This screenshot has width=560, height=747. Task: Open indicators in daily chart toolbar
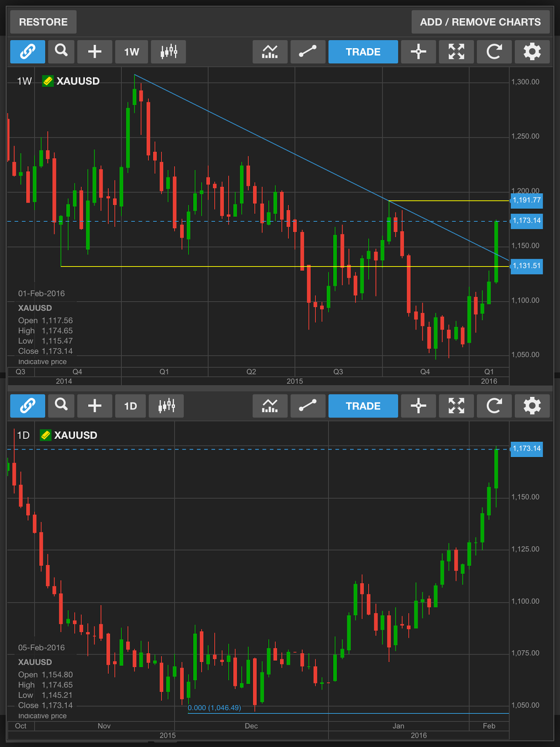[x=270, y=406]
